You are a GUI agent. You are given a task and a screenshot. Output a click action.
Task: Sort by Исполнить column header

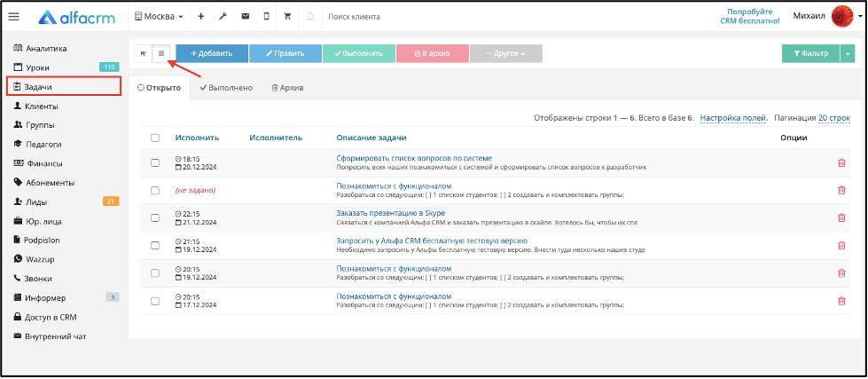click(x=197, y=138)
